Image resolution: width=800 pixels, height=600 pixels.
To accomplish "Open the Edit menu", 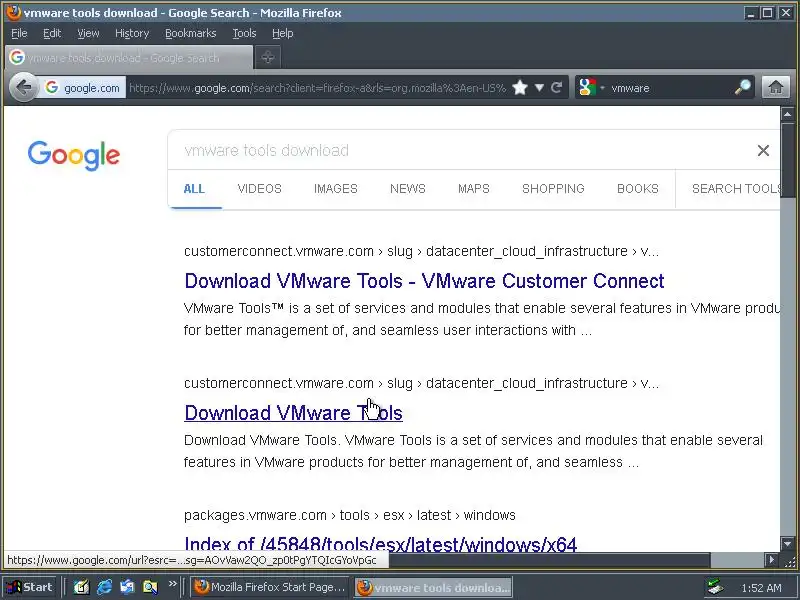I will click(52, 33).
